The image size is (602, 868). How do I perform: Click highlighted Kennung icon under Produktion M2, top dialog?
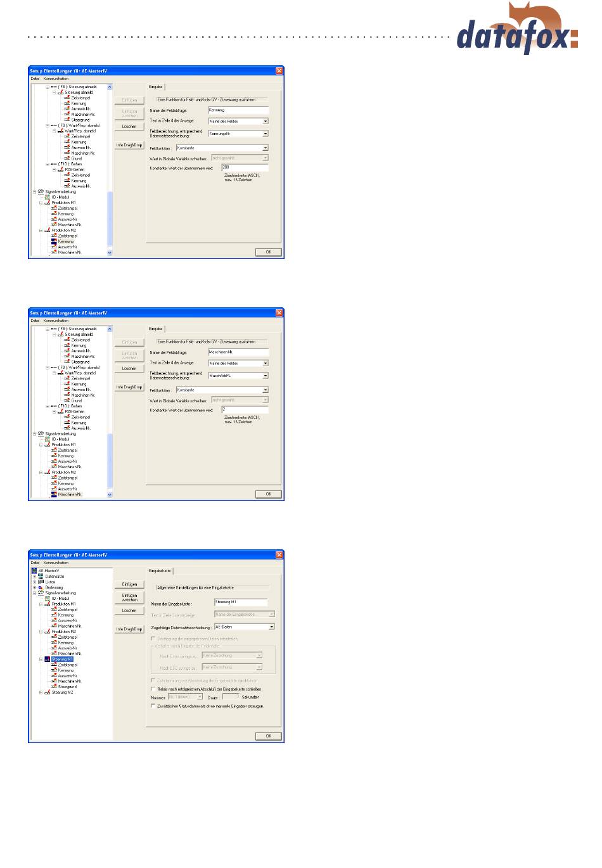click(54, 241)
